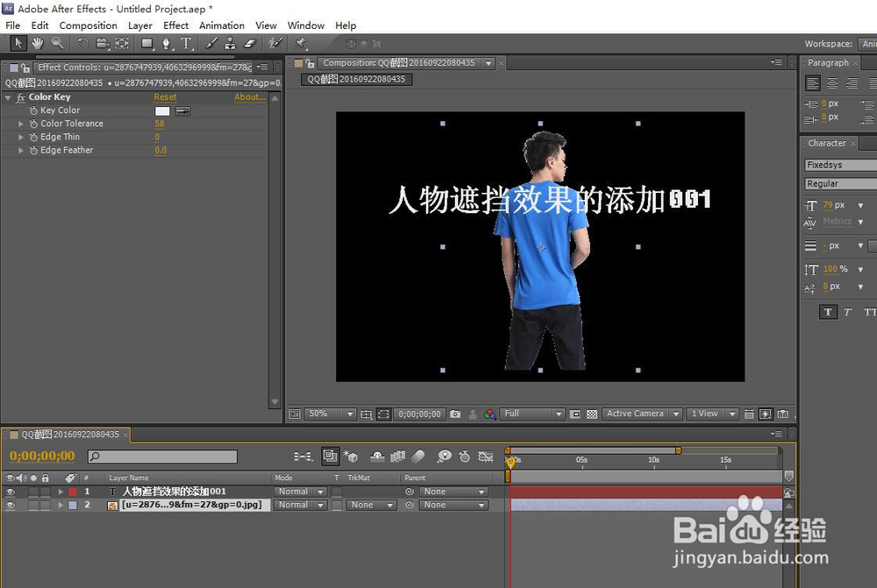Select the Horizontal Type tool
The height and width of the screenshot is (588, 877).
point(186,43)
